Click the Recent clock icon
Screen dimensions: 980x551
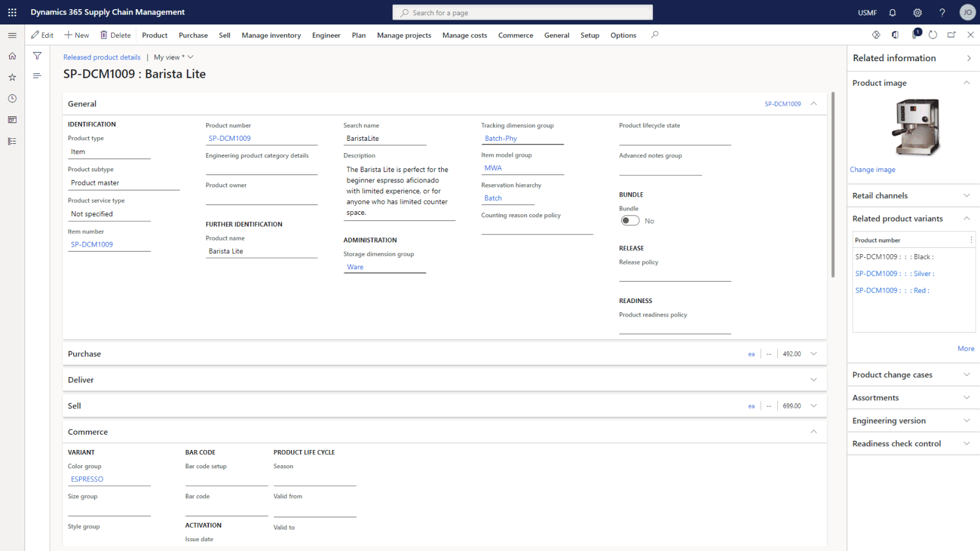tap(12, 99)
